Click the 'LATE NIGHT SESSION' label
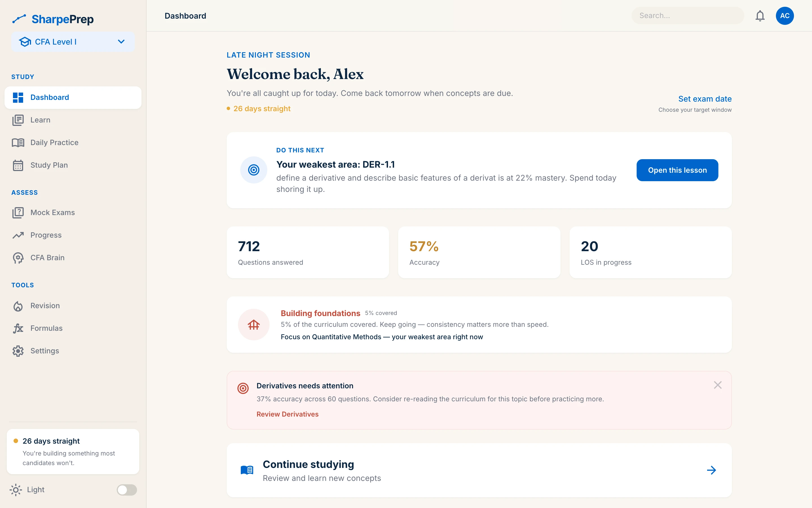The width and height of the screenshot is (812, 508). pos(268,55)
